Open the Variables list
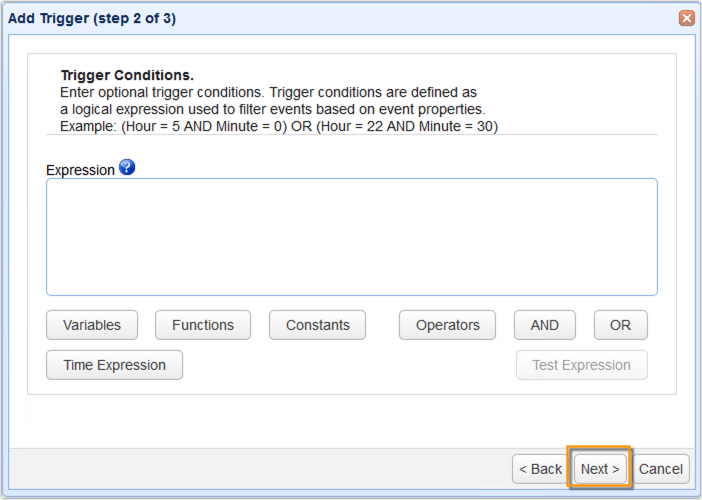This screenshot has width=702, height=500. coord(92,325)
